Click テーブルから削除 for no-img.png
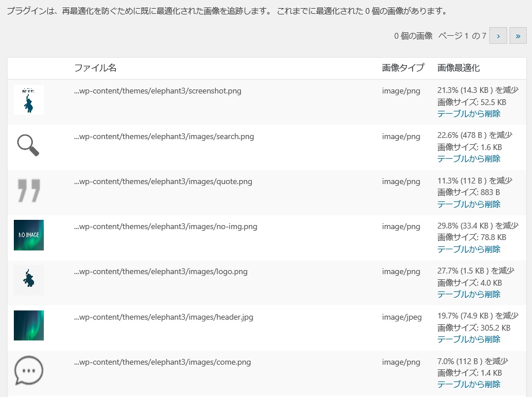The height and width of the screenshot is (397, 532). pyautogui.click(x=469, y=249)
